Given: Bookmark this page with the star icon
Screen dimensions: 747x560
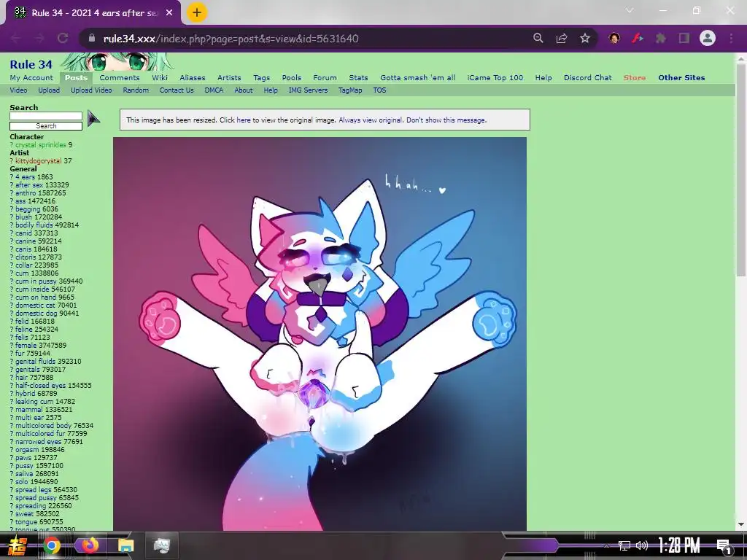Looking at the screenshot, I should click(585, 38).
